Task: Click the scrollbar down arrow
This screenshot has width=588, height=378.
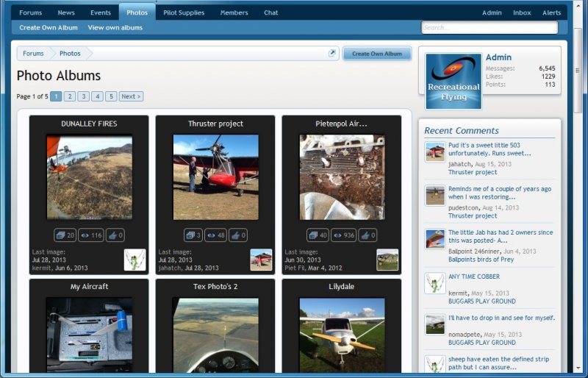Action: pos(578,368)
